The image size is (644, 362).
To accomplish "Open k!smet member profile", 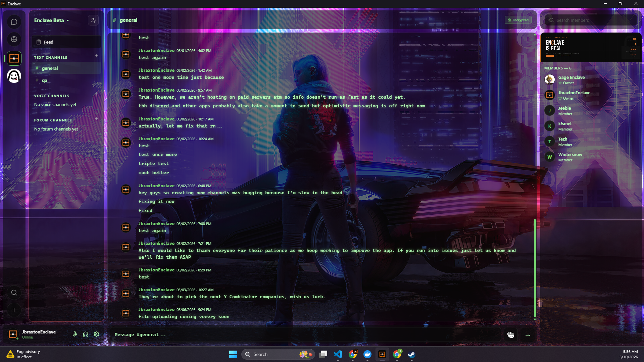I will coord(591,126).
